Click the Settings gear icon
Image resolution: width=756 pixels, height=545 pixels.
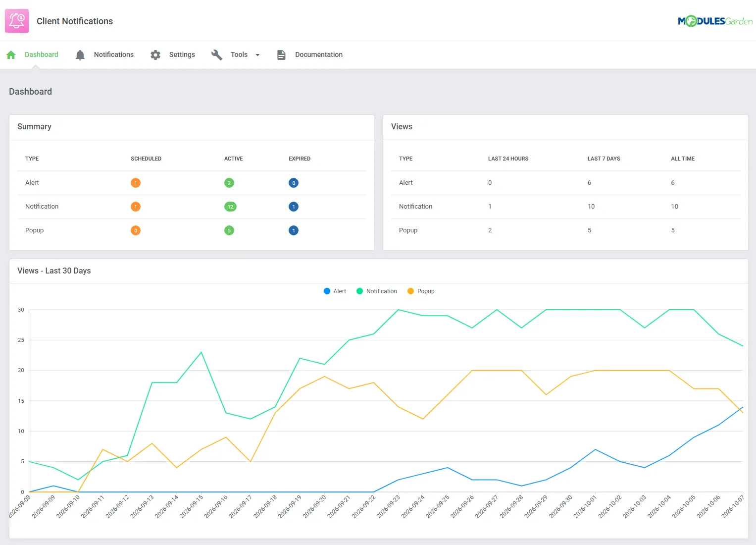[x=155, y=55]
